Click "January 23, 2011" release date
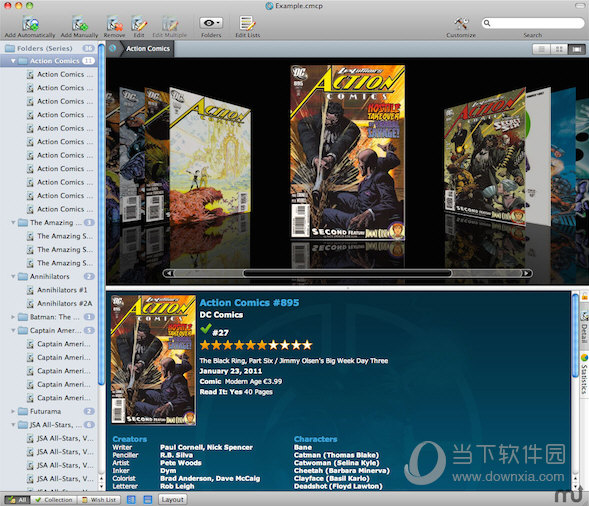 coord(231,371)
